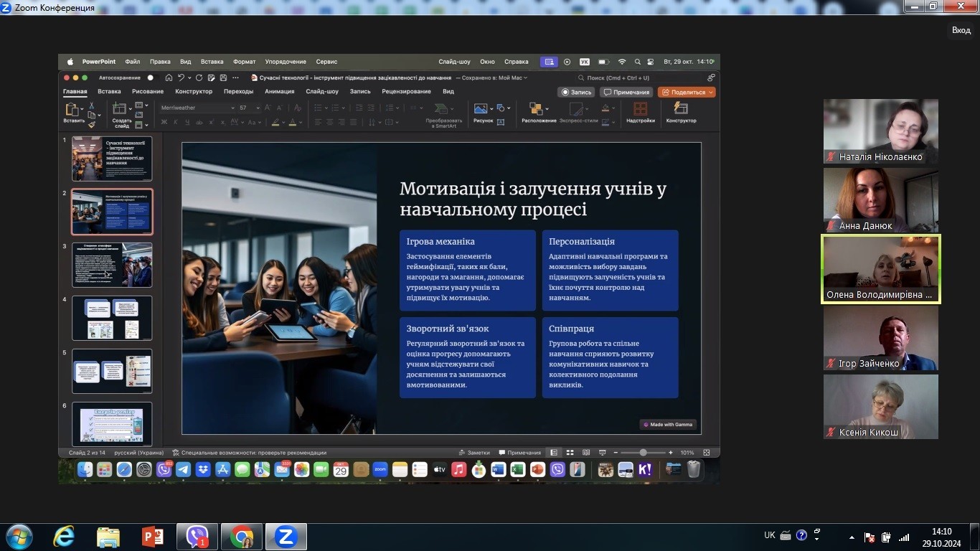980x551 pixels.
Task: Click the Paste (Вставить) clipboard icon
Action: pos(72,109)
